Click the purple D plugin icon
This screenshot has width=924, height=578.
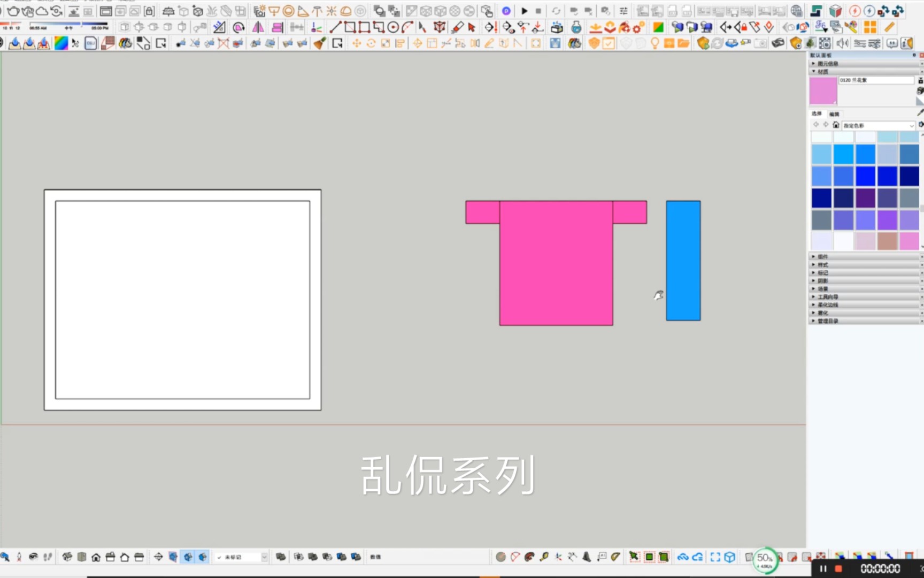(x=506, y=11)
